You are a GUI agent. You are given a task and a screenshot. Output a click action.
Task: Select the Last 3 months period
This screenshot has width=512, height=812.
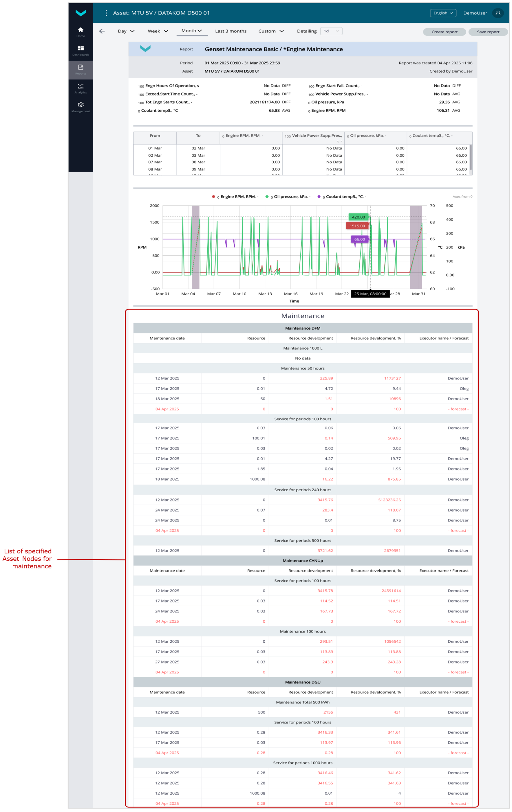click(x=230, y=31)
